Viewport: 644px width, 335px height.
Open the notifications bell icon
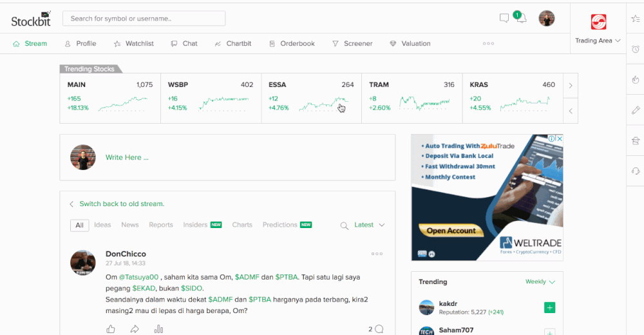point(521,18)
